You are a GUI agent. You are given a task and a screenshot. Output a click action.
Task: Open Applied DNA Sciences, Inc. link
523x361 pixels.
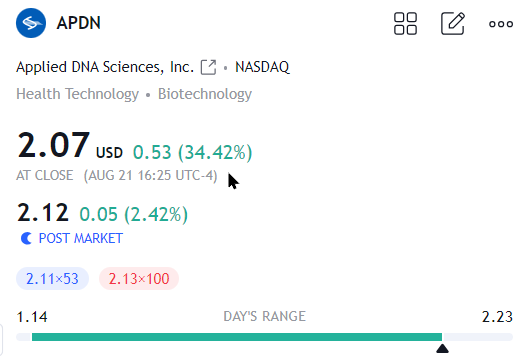pos(105,67)
